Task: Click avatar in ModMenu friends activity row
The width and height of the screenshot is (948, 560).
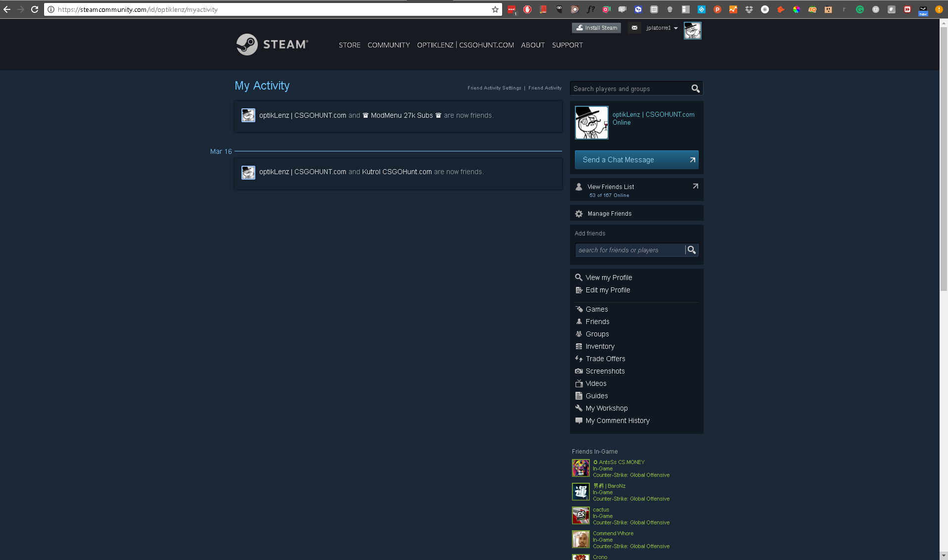Action: (x=248, y=115)
